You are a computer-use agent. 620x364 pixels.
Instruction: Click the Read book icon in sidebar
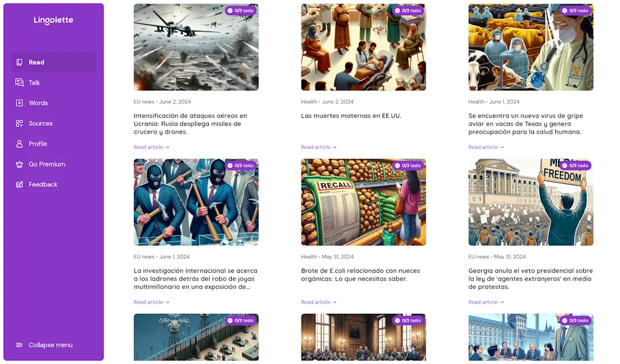click(x=19, y=62)
